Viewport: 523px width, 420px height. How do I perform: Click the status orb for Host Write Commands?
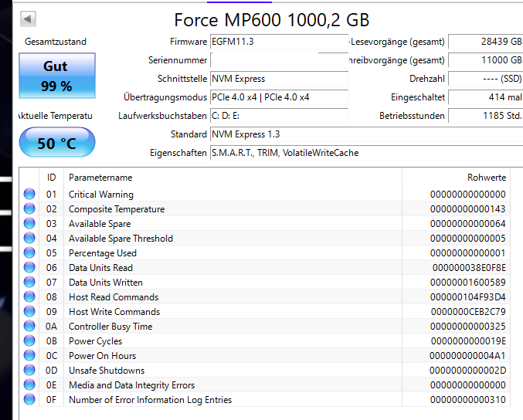29,311
